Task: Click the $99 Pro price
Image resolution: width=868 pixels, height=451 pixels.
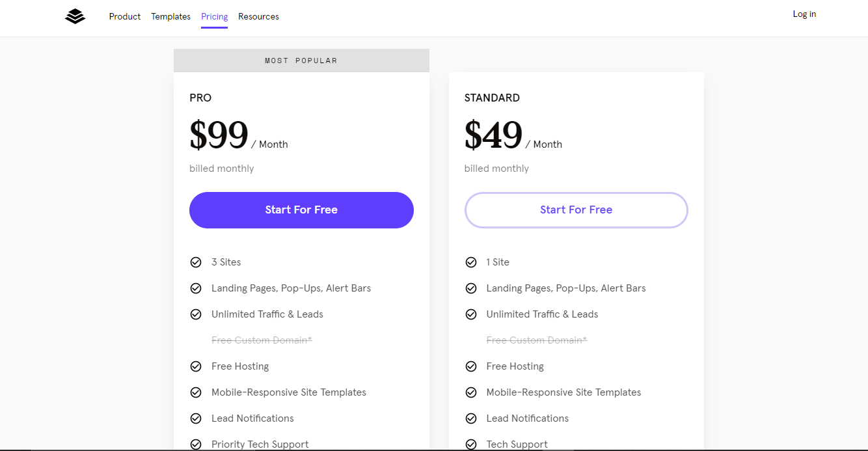Action: pyautogui.click(x=219, y=136)
